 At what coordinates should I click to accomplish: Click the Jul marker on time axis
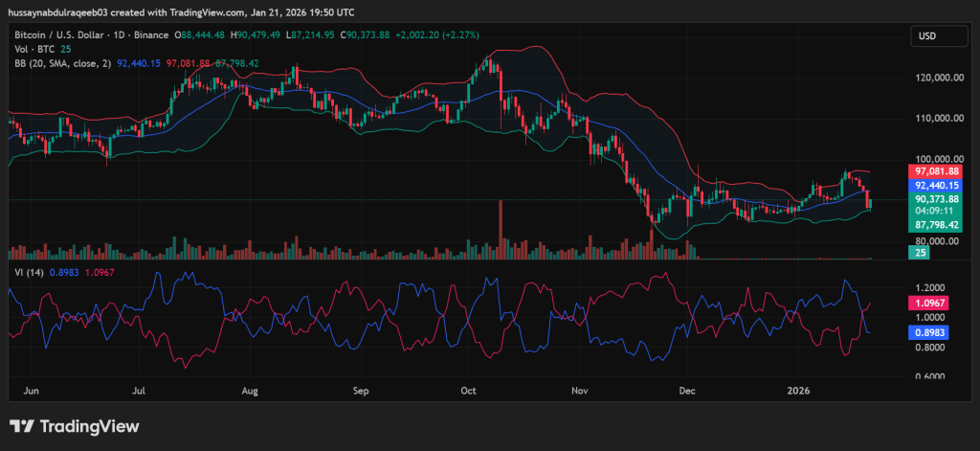(139, 391)
